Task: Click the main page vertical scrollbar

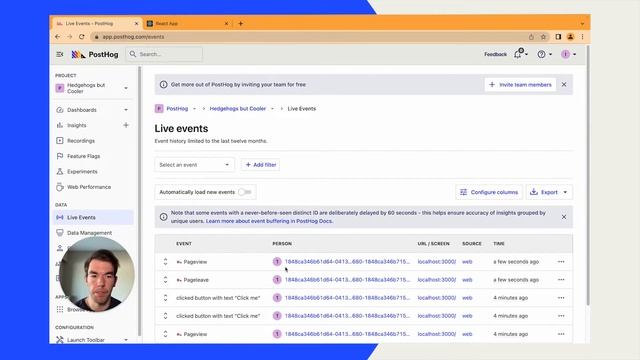Action: point(588,176)
